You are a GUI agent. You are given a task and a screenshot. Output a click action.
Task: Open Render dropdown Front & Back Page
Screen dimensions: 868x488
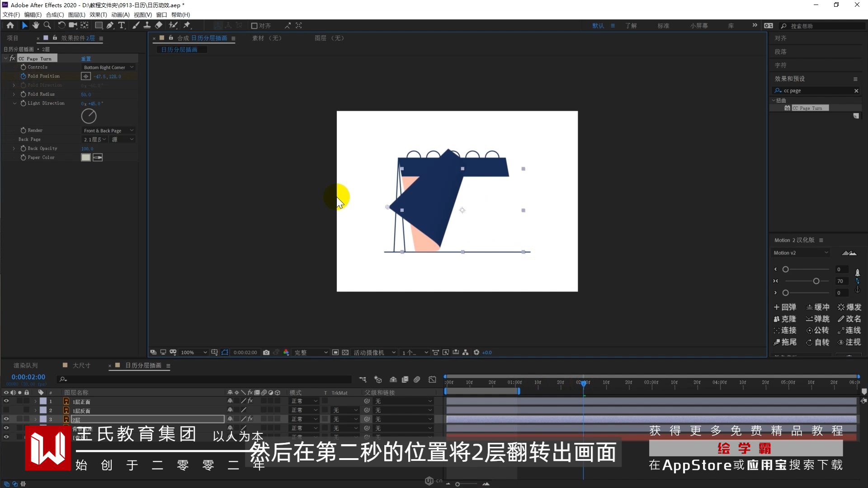108,131
